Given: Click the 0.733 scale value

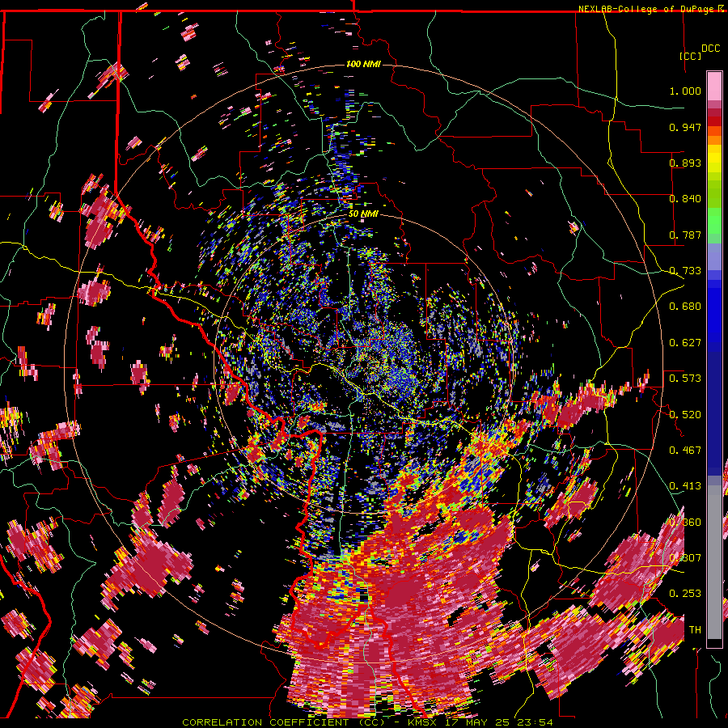Looking at the screenshot, I should (x=685, y=271).
